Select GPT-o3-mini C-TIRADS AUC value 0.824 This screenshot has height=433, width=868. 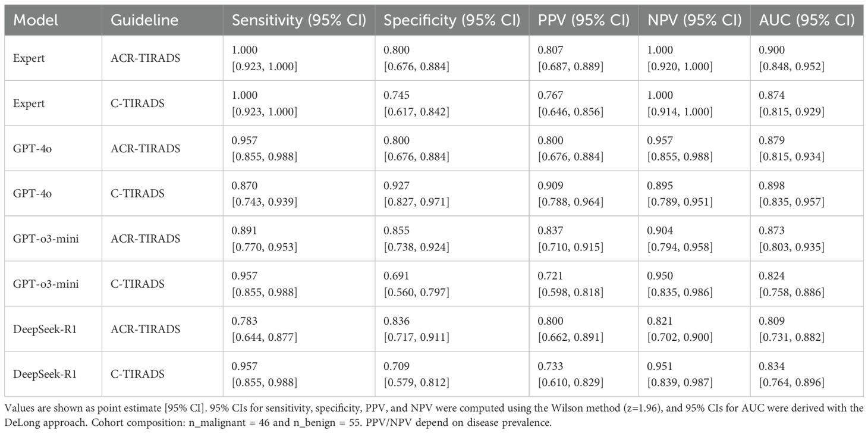pyautogui.click(x=771, y=277)
